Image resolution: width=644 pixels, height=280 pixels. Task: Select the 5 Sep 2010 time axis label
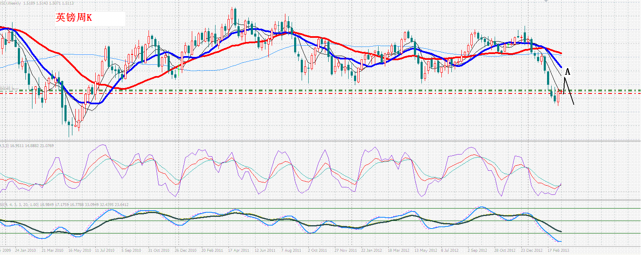coord(132,251)
